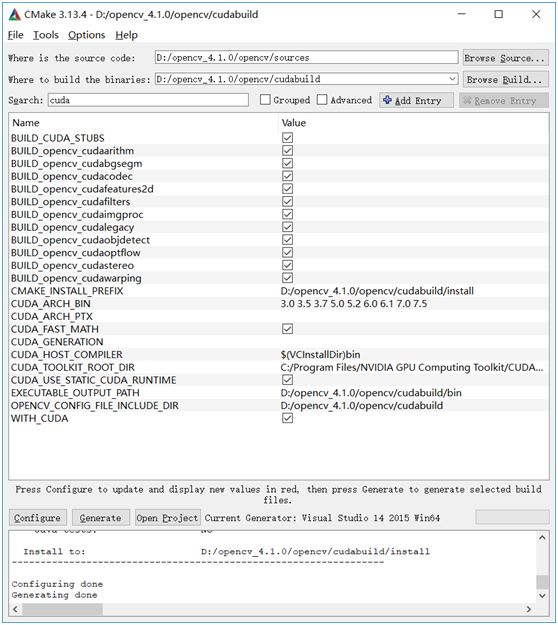Click the Open Project button

[167, 518]
